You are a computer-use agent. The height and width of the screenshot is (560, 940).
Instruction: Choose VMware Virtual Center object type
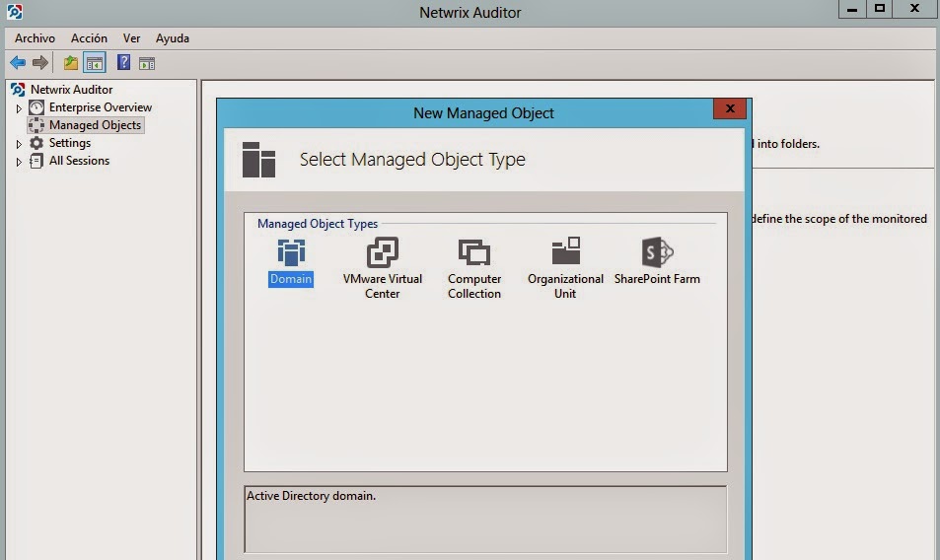click(382, 264)
